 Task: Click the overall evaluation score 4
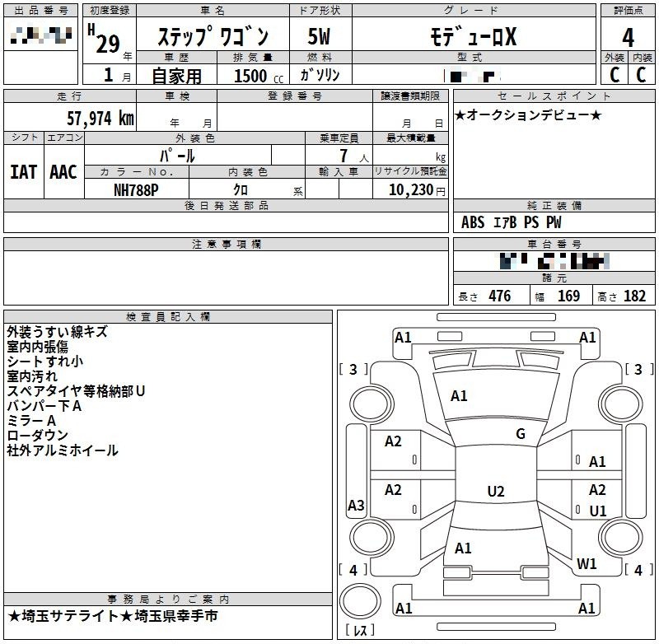tap(628, 37)
